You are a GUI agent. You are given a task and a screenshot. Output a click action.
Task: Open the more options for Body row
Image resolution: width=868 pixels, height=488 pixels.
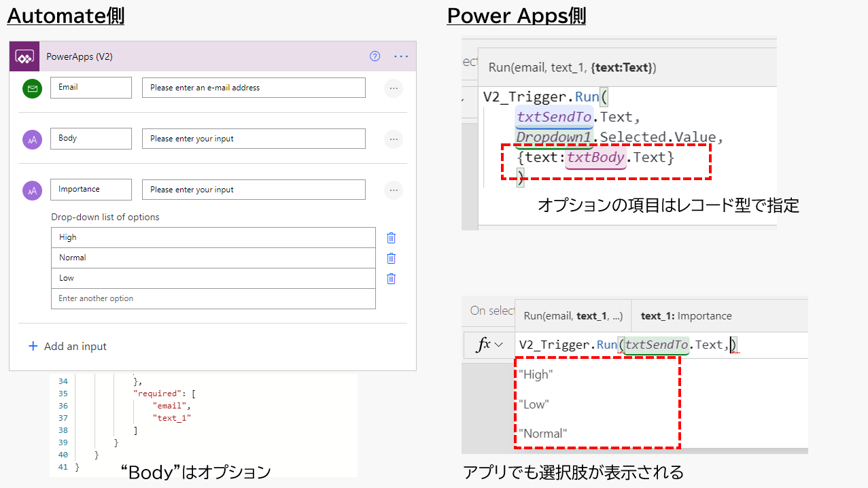click(x=394, y=139)
